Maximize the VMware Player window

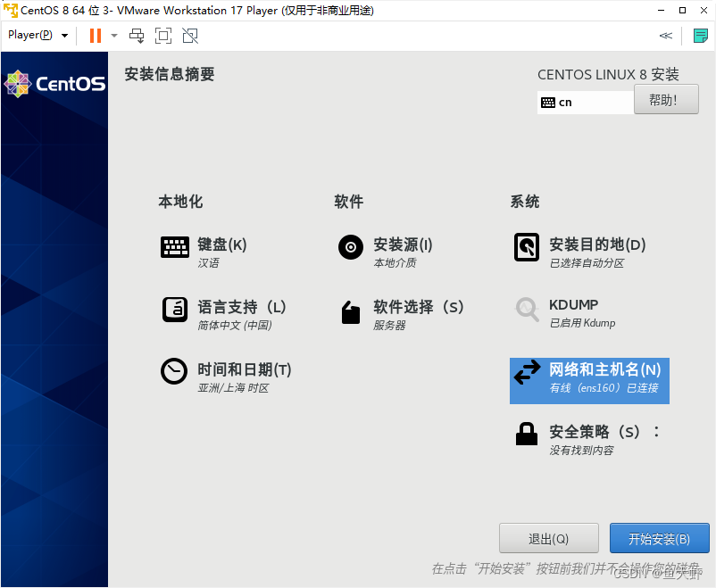click(682, 10)
